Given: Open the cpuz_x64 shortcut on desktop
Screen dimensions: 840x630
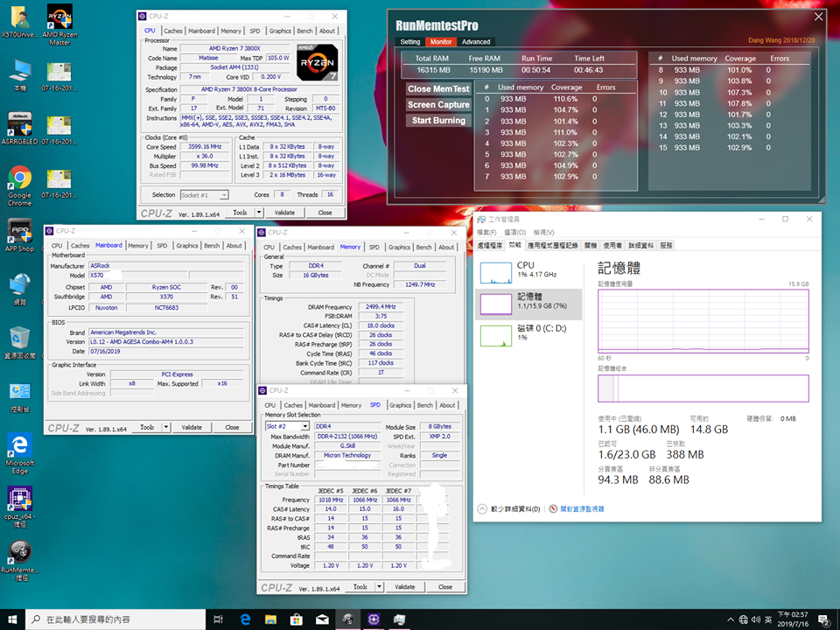Looking at the screenshot, I should (20, 507).
